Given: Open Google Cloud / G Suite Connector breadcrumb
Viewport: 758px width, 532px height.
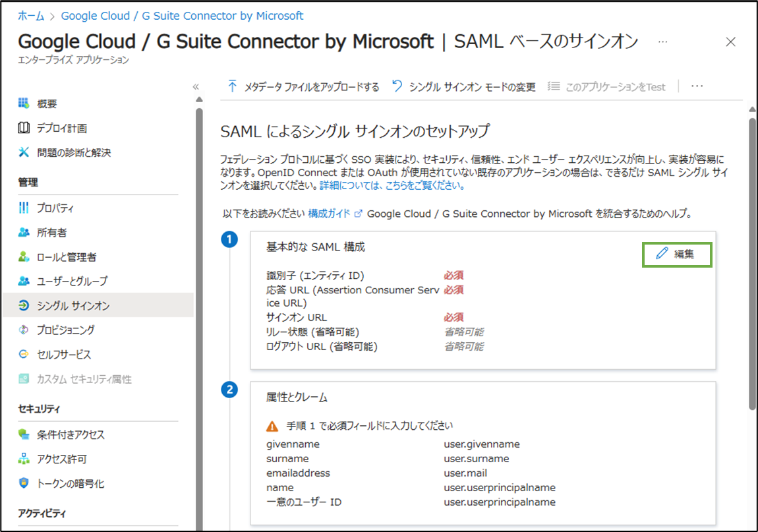Looking at the screenshot, I should pos(182,16).
